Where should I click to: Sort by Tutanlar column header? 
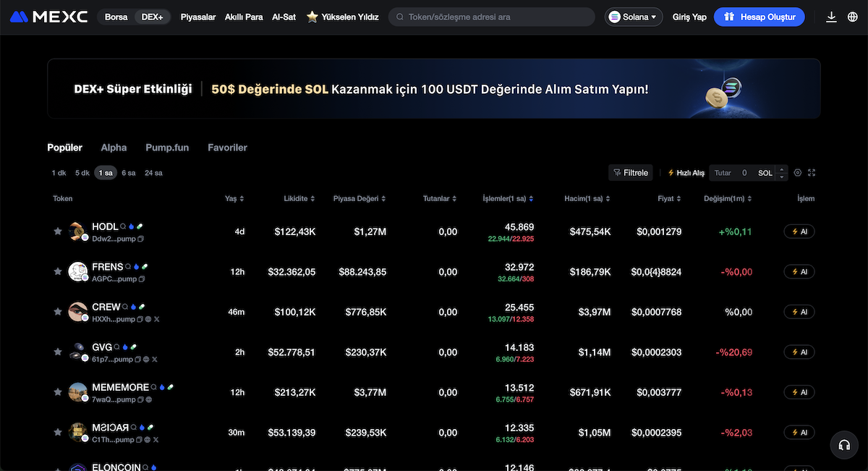[441, 198]
